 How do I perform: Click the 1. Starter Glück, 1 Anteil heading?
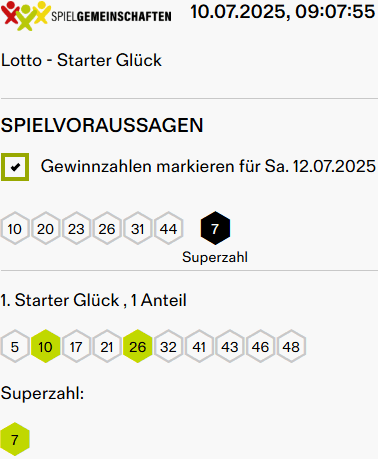point(93,300)
